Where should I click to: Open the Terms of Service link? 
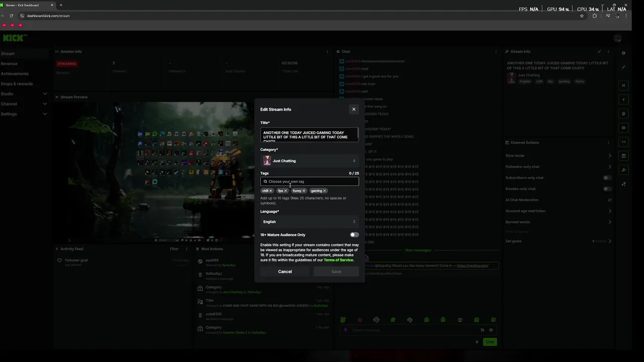(339, 260)
